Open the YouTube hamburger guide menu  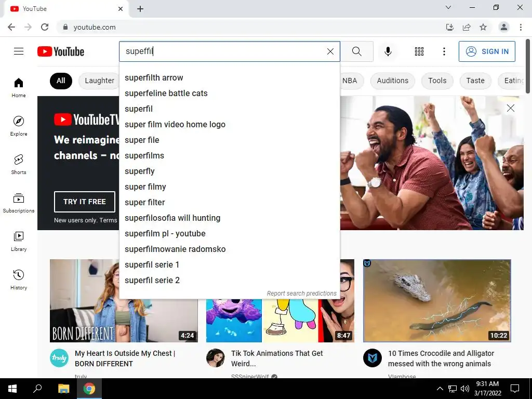tap(19, 51)
